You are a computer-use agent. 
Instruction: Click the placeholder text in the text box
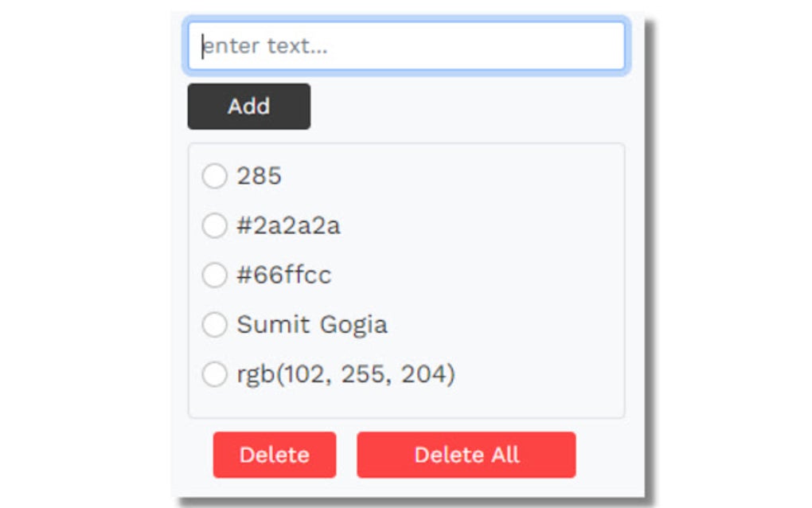point(265,46)
